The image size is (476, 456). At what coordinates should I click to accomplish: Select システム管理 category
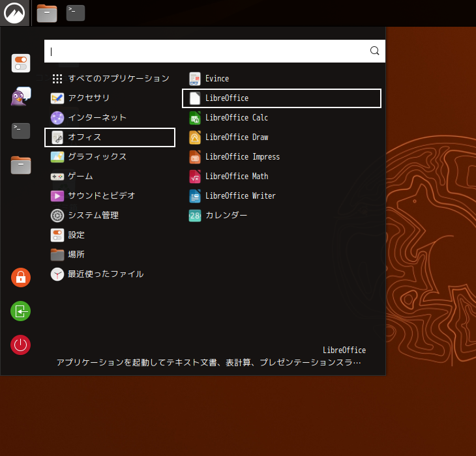[110, 215]
